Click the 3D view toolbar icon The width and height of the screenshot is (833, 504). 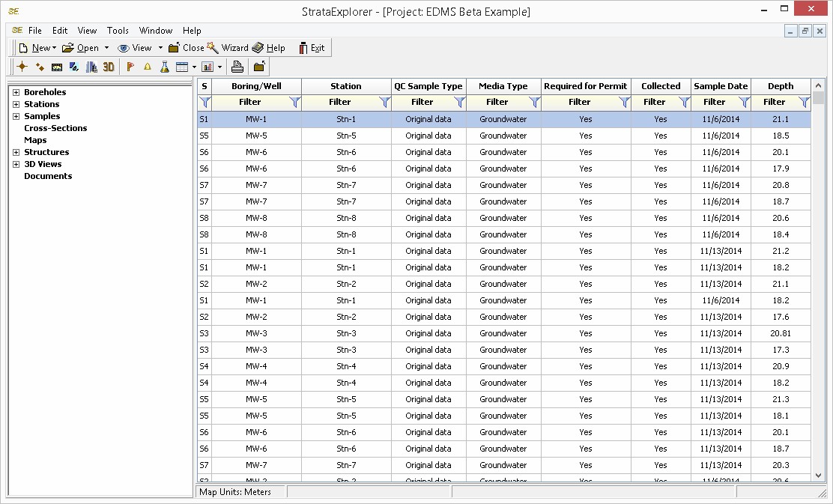[109, 67]
